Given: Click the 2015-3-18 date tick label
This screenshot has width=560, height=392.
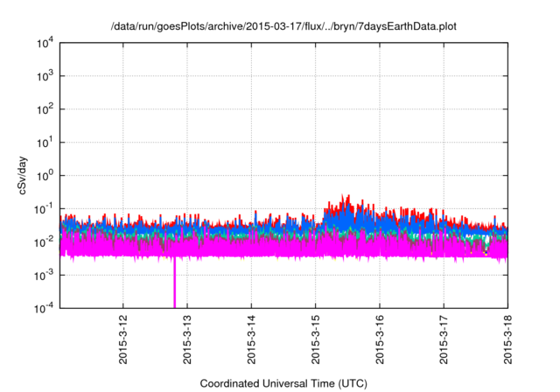Looking at the screenshot, I should pyautogui.click(x=507, y=339).
